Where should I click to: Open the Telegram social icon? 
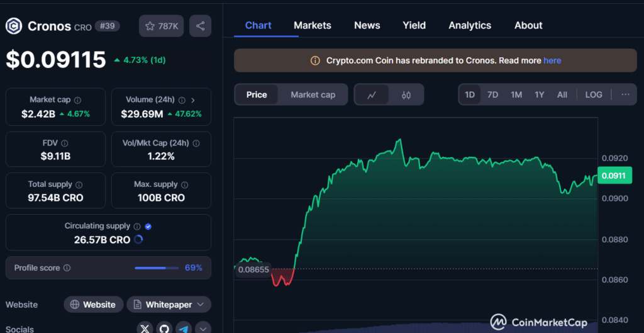(184, 329)
